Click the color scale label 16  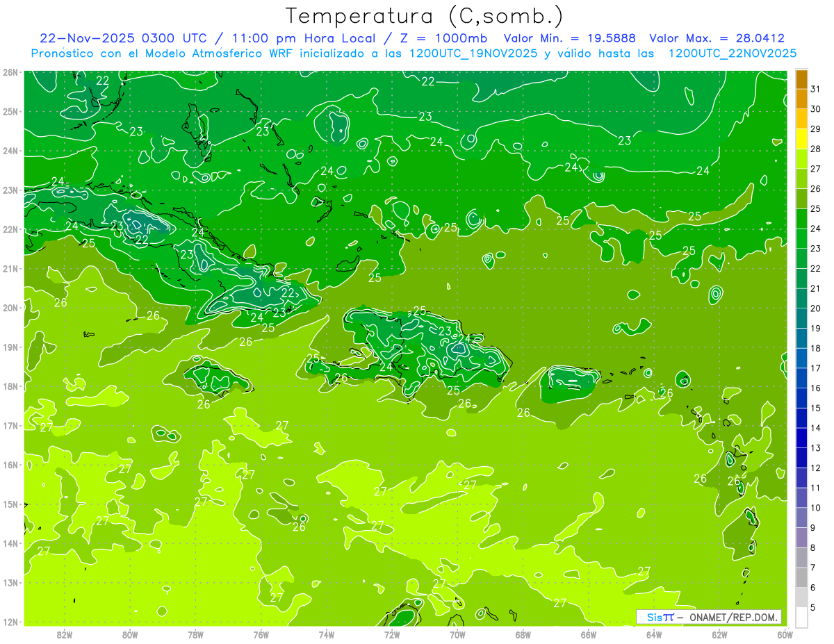coord(815,388)
